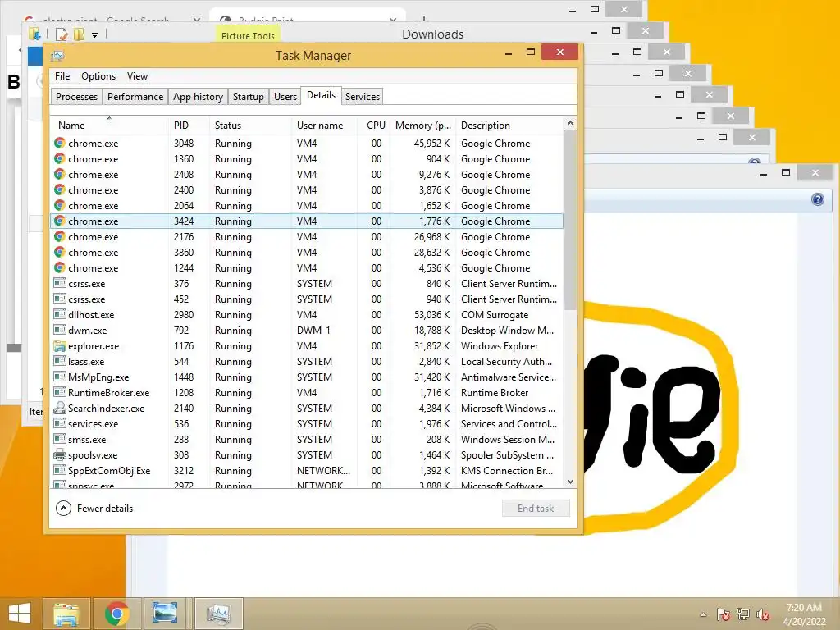Click the smss.exe process icon

59,438
